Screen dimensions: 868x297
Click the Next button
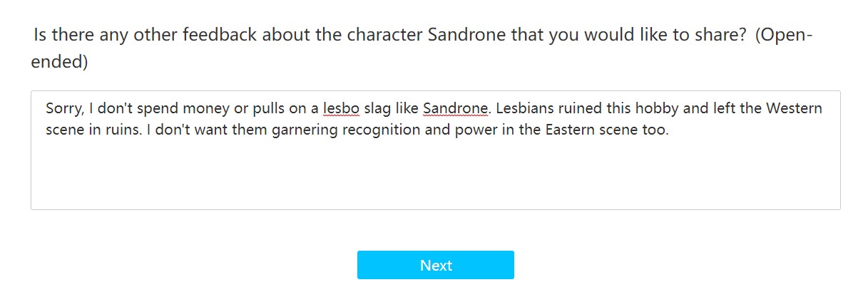435,265
